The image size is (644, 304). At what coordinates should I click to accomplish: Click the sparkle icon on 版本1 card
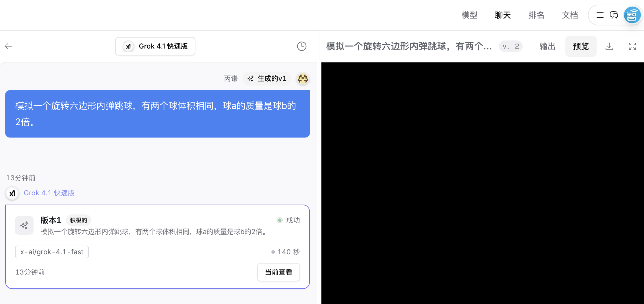24,225
